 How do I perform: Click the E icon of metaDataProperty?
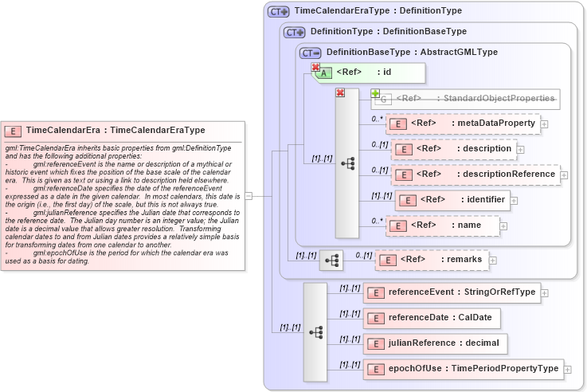398,124
